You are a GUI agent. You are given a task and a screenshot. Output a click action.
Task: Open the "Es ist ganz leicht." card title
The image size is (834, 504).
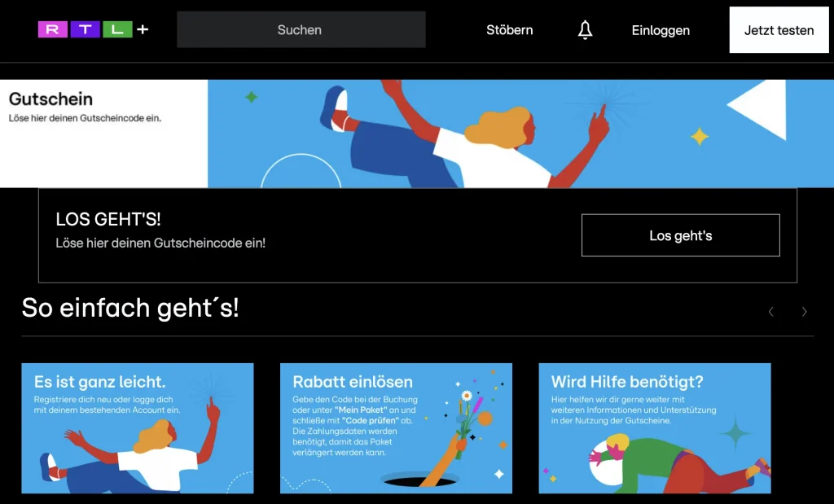click(99, 382)
